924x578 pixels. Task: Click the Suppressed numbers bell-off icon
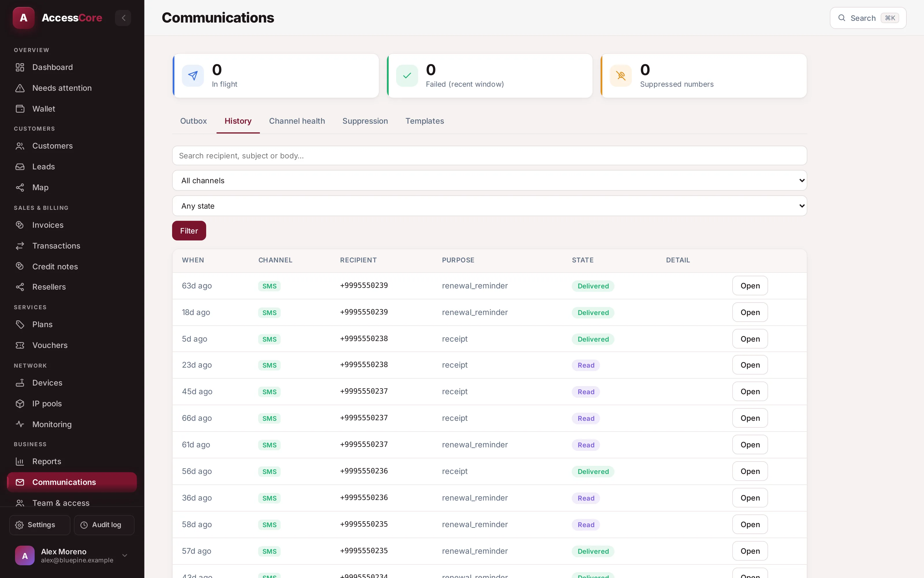point(621,76)
